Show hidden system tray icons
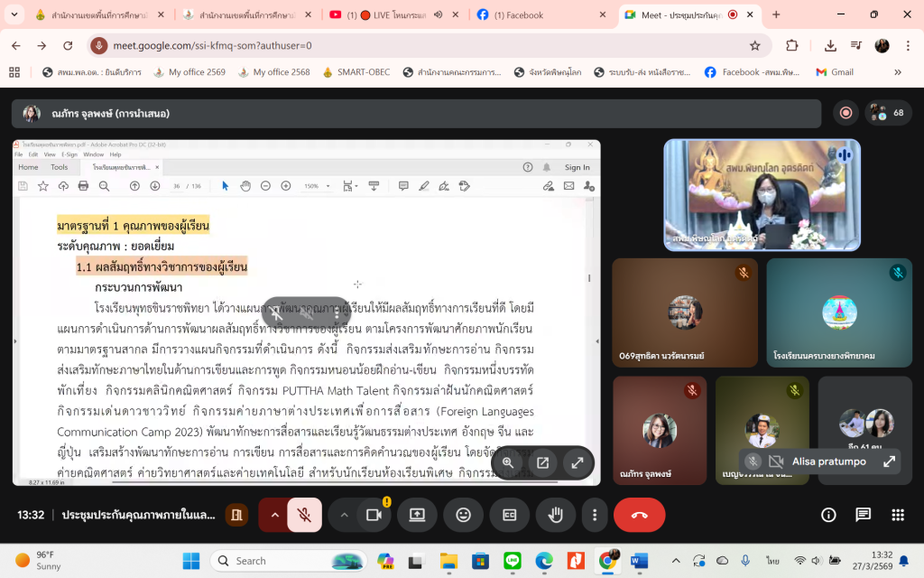Screen dimensions: 924x578 [x=676, y=561]
